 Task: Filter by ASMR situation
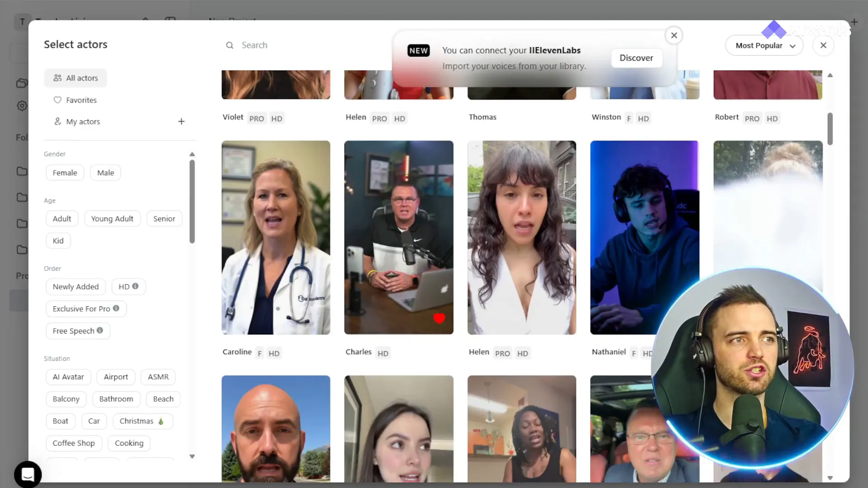point(158,377)
